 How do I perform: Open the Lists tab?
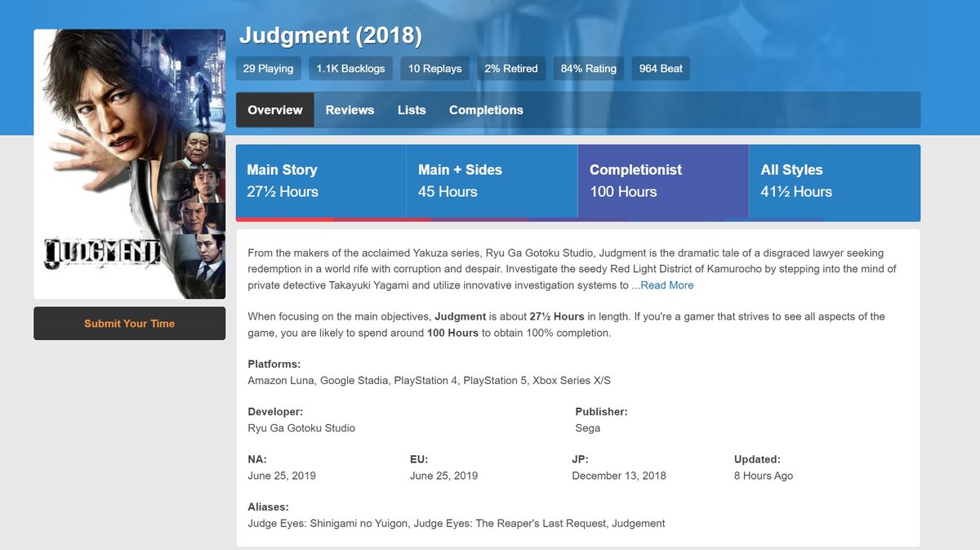click(412, 110)
